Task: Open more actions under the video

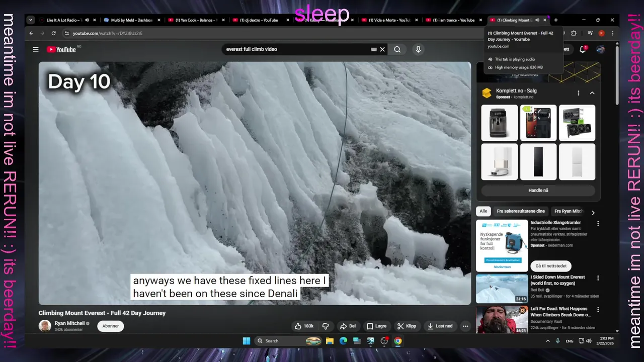Action: point(465,326)
